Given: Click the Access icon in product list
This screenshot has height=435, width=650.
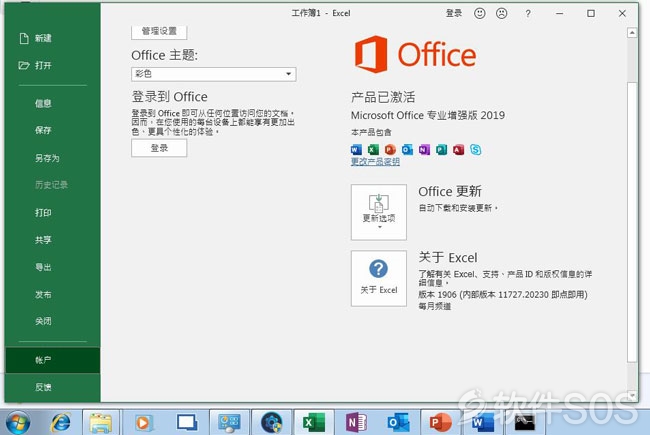Looking at the screenshot, I should pyautogui.click(x=458, y=149).
